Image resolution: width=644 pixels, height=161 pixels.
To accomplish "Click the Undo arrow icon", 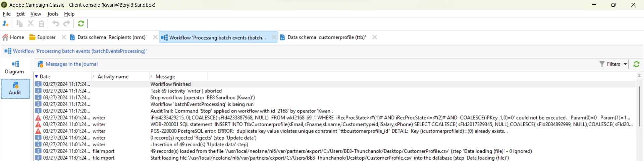I will tap(56, 23).
